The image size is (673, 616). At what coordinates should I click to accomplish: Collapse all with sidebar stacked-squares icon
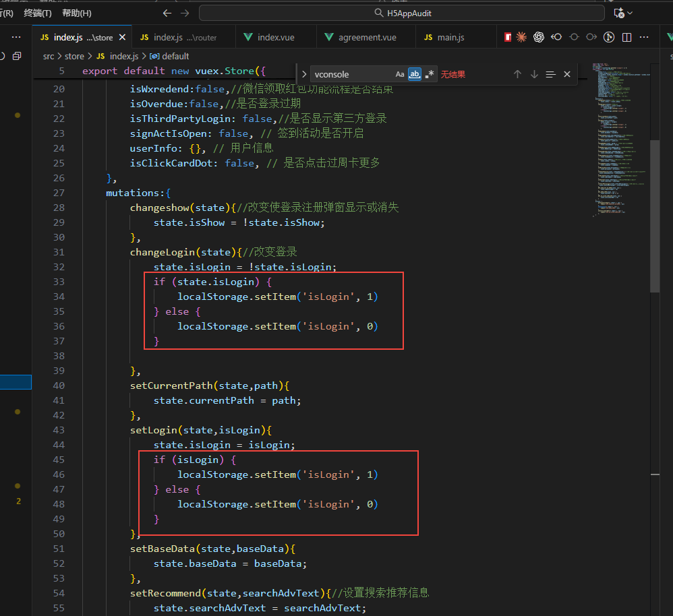click(17, 56)
